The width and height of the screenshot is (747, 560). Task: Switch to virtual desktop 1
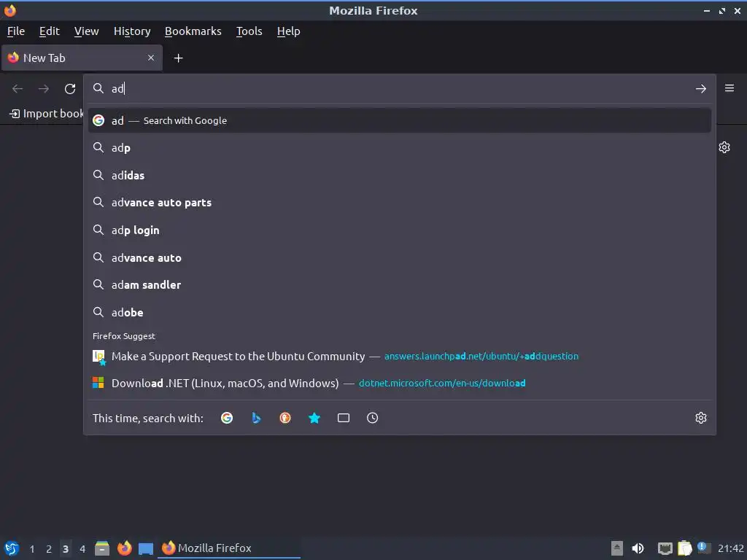coord(32,549)
